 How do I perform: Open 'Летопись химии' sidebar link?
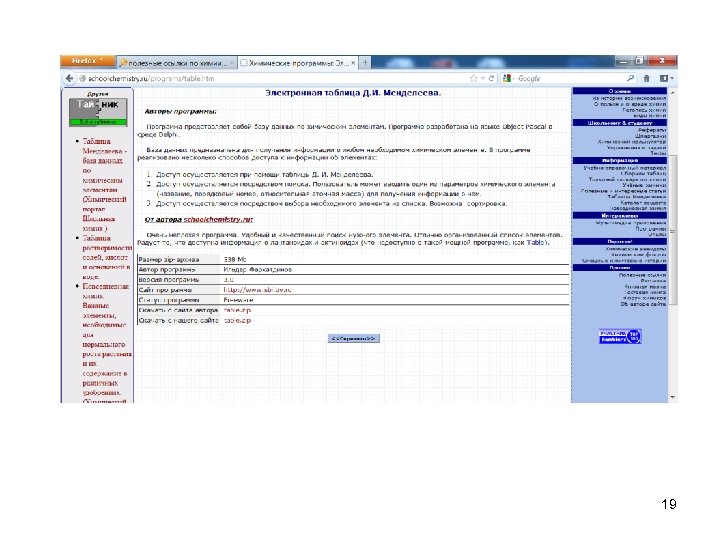644,110
